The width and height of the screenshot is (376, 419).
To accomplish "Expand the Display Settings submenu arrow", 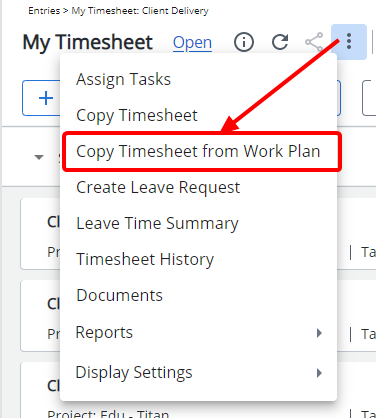I will (319, 373).
